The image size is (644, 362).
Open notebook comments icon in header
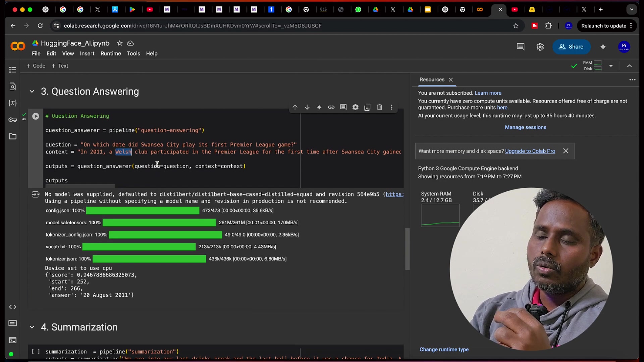(x=521, y=47)
